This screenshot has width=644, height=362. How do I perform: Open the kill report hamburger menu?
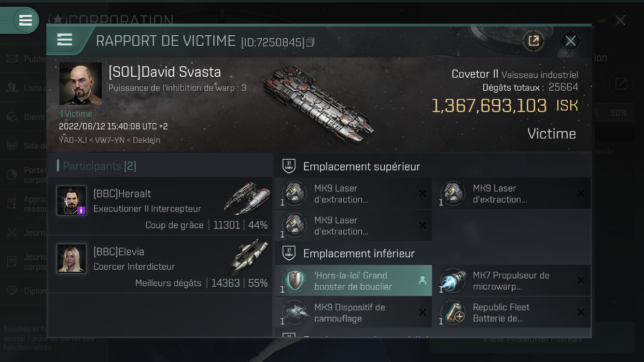(65, 40)
